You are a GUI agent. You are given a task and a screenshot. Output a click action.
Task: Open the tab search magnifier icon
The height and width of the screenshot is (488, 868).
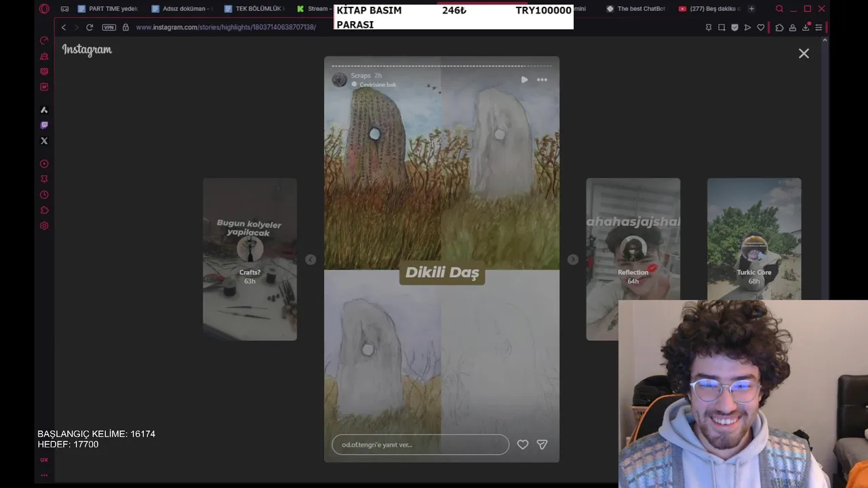pyautogui.click(x=779, y=9)
